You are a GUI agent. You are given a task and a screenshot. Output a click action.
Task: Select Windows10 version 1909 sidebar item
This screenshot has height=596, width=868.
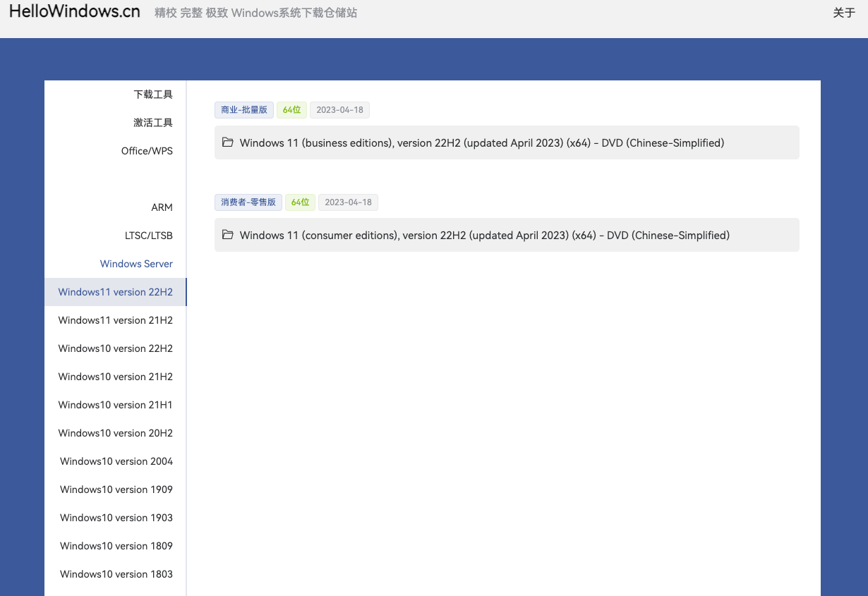coord(116,489)
